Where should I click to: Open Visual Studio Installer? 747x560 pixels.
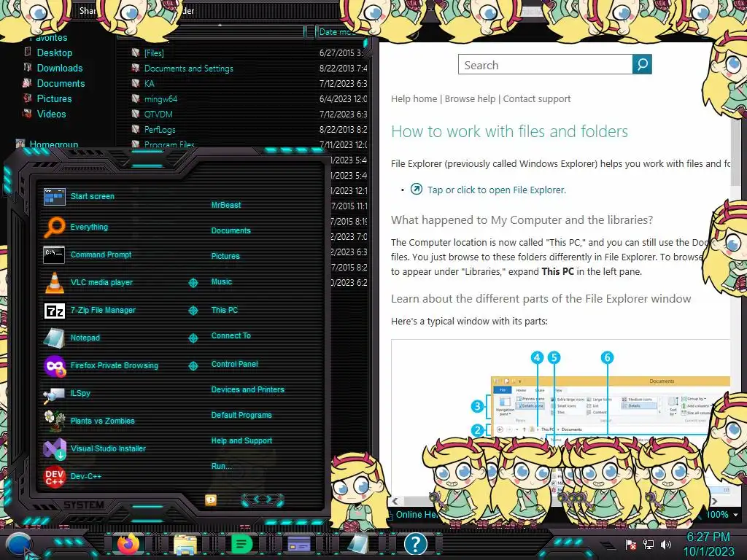click(x=94, y=448)
